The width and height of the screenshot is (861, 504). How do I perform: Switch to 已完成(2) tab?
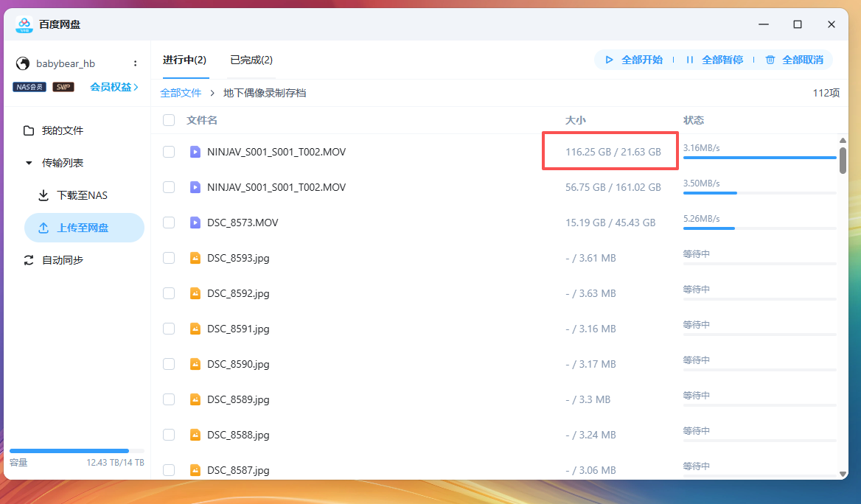coord(251,60)
